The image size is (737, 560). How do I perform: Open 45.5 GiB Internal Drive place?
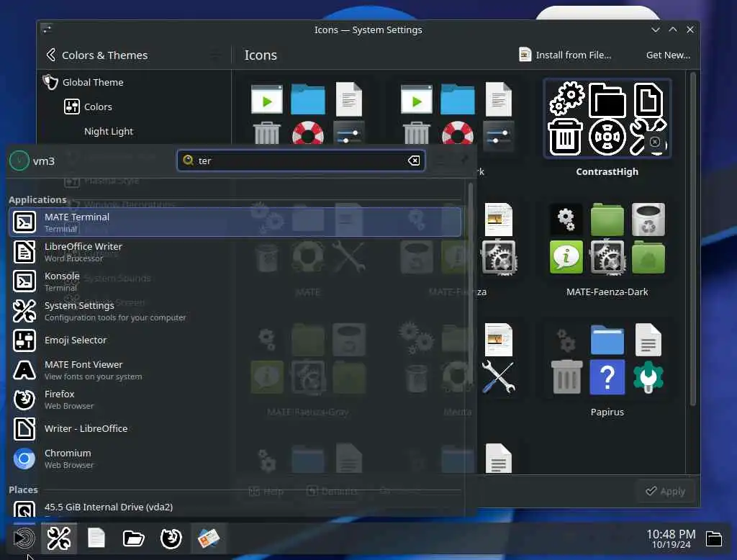click(235, 507)
